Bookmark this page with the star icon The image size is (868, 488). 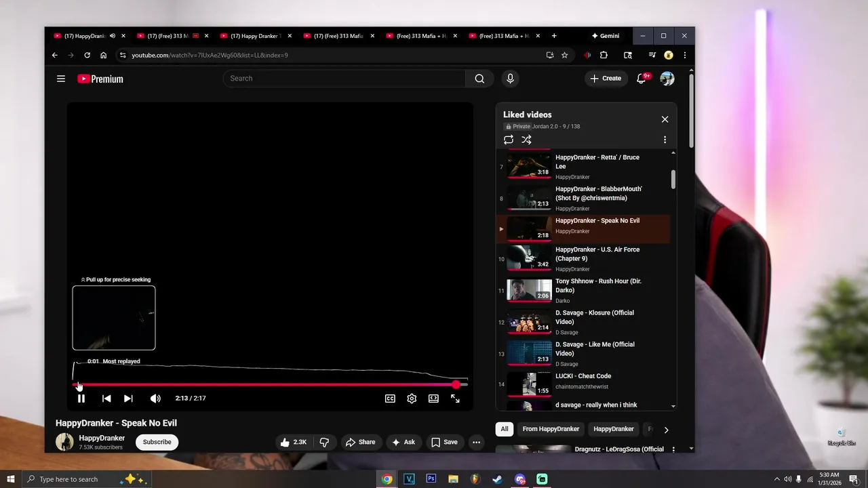[x=564, y=55]
